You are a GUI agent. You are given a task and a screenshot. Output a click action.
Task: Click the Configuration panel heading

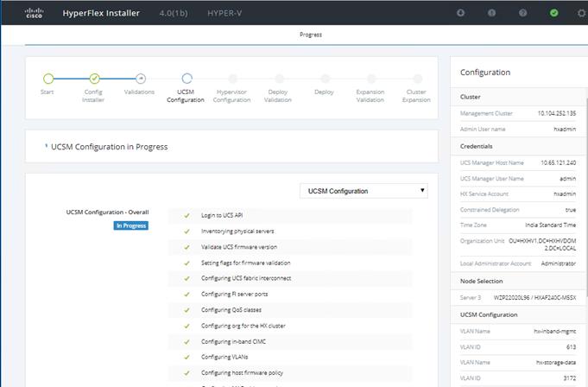click(485, 73)
